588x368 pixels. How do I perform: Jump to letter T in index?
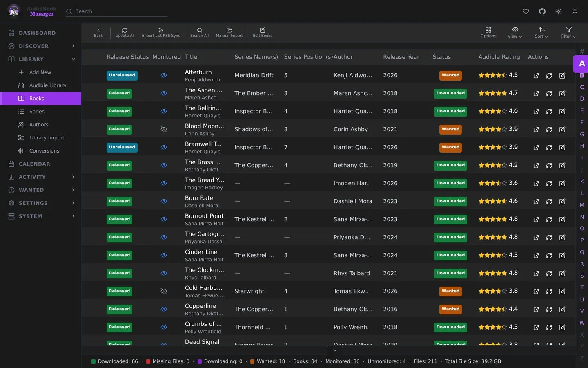(x=582, y=287)
